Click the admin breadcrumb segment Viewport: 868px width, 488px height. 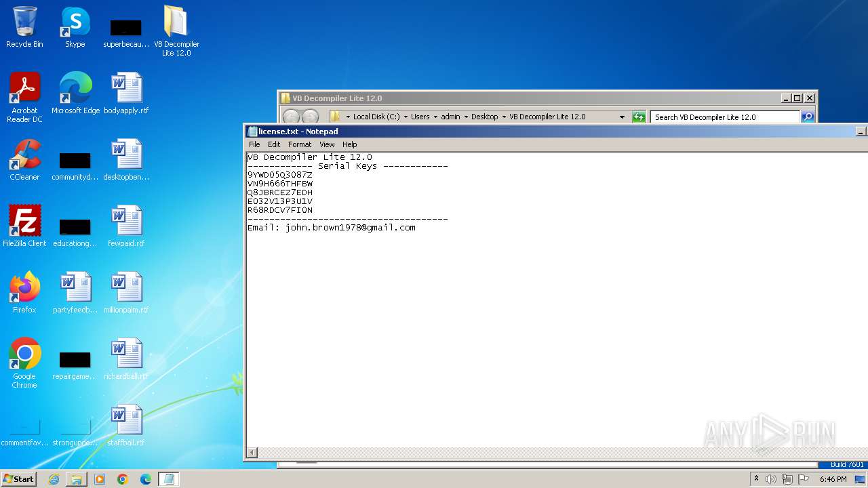(450, 117)
